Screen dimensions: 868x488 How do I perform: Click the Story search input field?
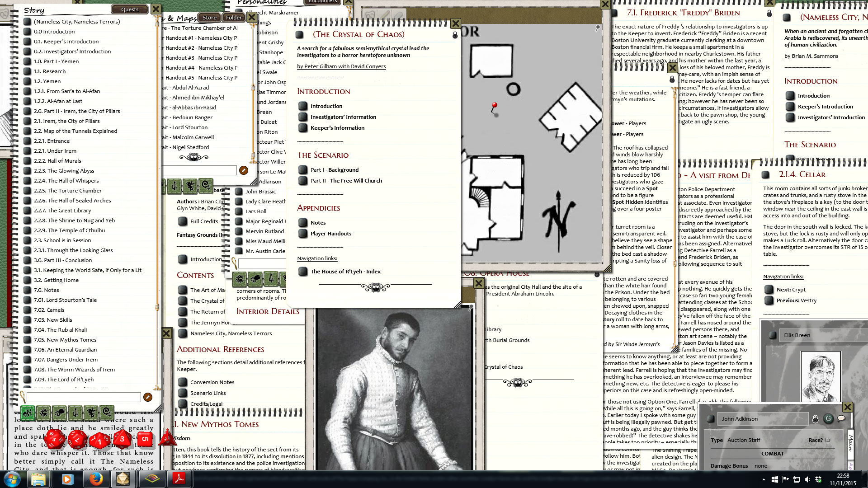[84, 397]
